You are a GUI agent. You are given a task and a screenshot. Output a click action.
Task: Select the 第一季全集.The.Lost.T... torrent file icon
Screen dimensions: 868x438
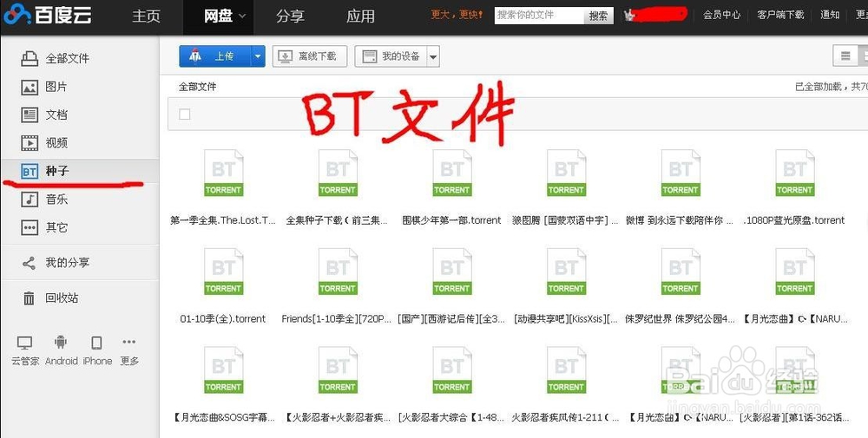(223, 173)
